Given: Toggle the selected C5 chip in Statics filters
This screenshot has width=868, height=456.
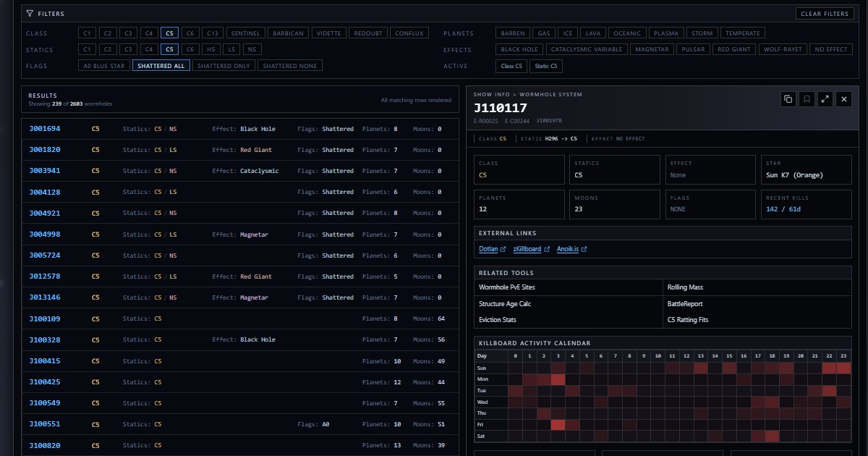Looking at the screenshot, I should pyautogui.click(x=169, y=49).
